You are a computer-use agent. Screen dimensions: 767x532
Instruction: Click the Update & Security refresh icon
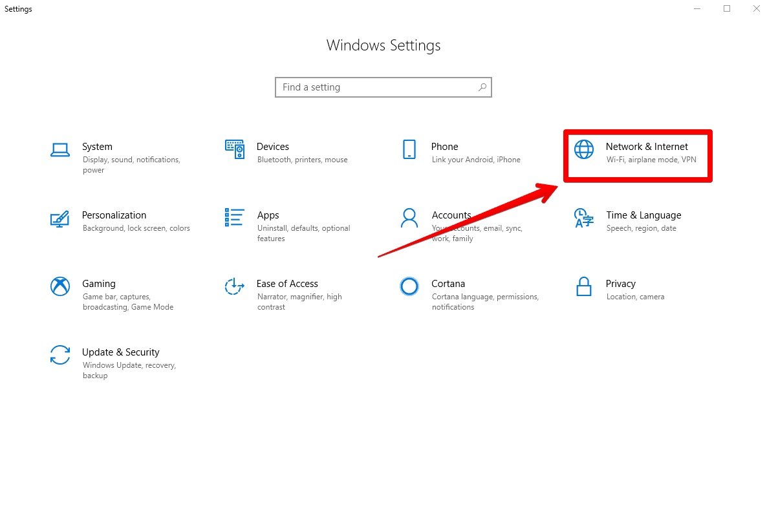tap(60, 355)
